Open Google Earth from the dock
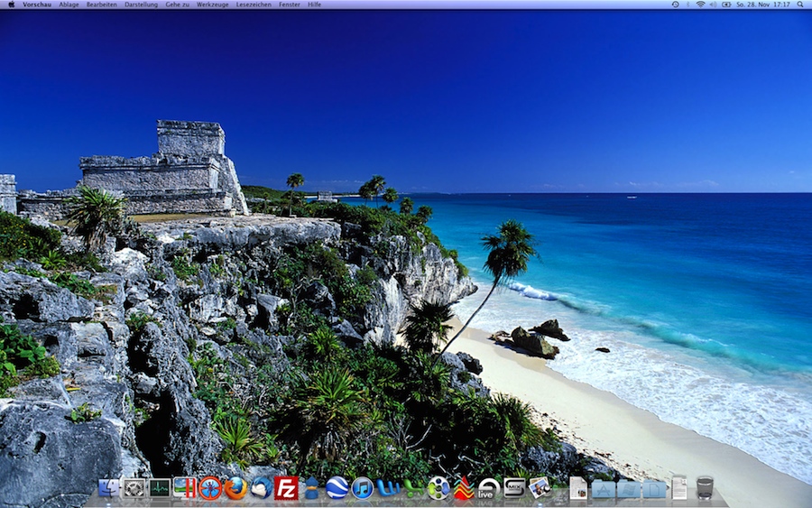 [337, 488]
